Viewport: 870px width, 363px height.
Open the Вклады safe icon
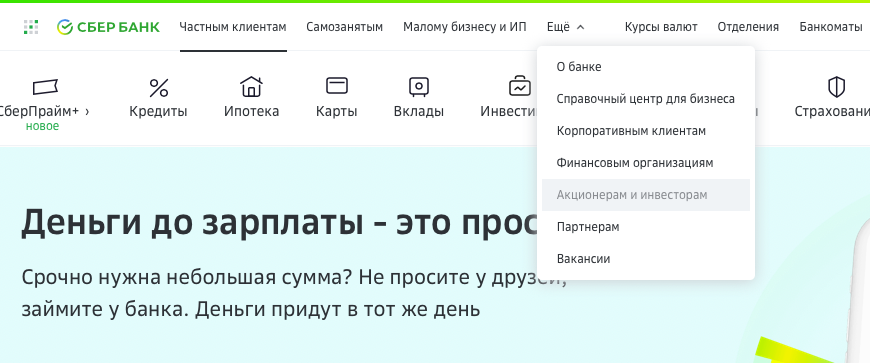coord(419,87)
